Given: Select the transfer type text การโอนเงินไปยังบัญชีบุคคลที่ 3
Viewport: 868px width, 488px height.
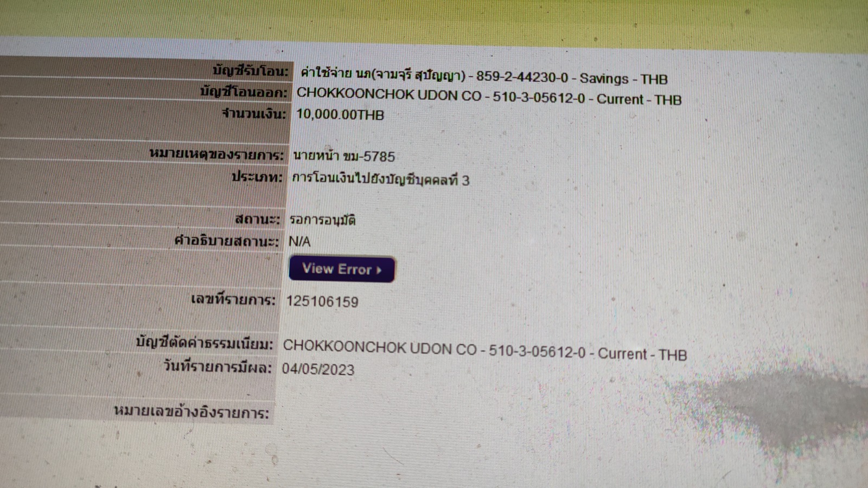Looking at the screenshot, I should (x=381, y=179).
